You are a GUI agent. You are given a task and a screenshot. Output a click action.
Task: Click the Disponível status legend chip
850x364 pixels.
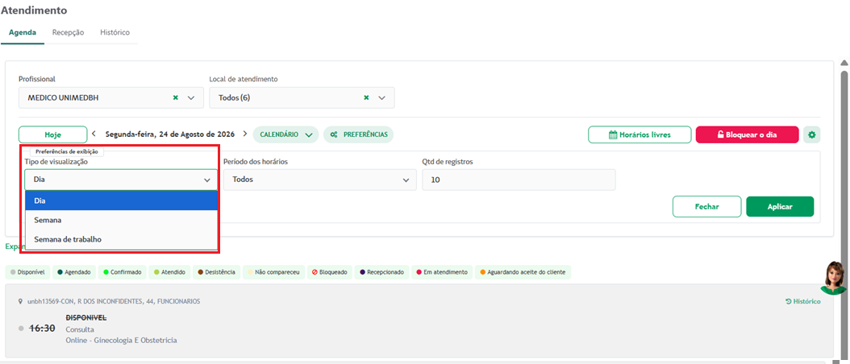tap(28, 272)
